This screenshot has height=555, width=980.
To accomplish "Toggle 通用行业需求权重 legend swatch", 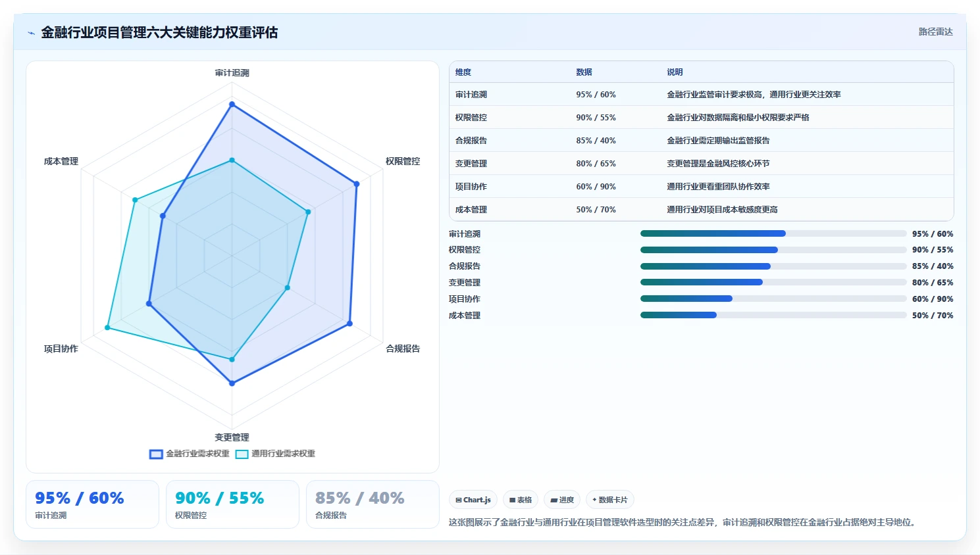I will (x=242, y=454).
